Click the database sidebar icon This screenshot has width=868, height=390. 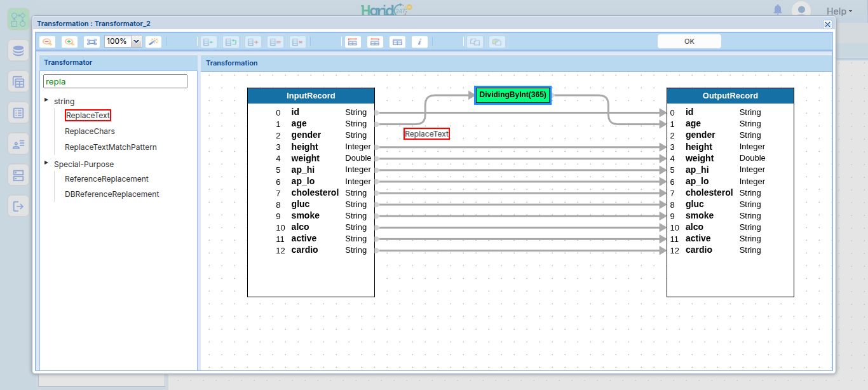(18, 51)
